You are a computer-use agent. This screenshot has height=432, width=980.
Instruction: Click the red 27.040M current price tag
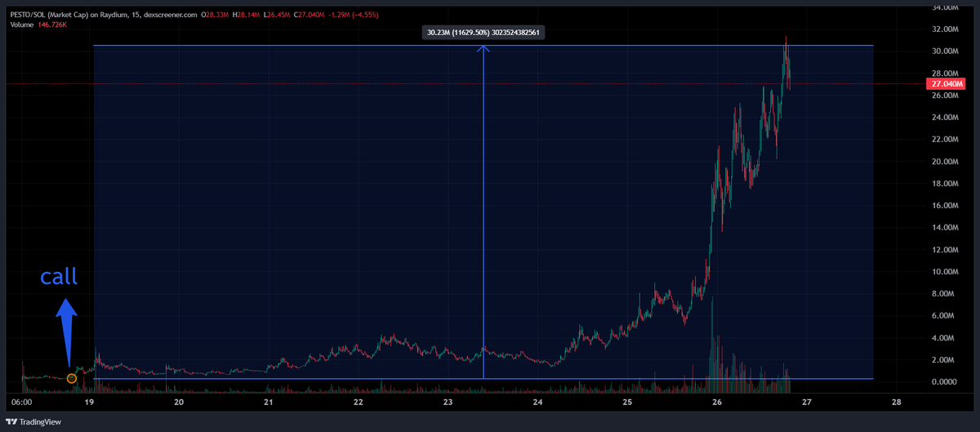[947, 84]
